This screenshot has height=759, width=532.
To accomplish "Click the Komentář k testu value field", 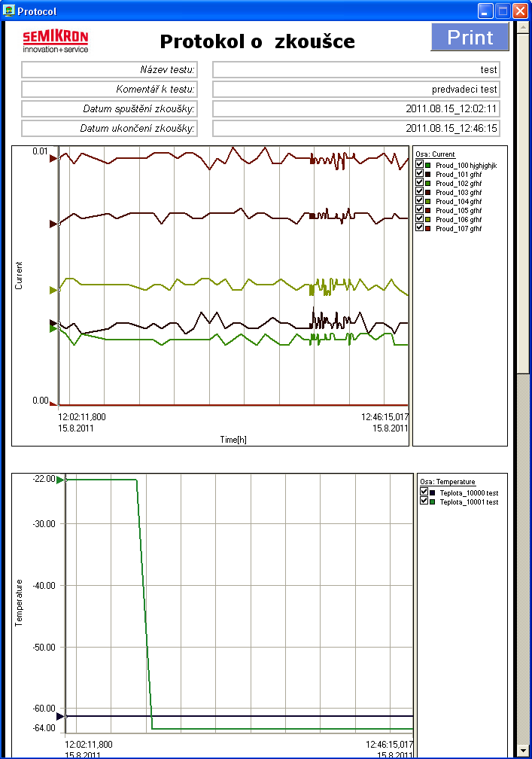I will coord(356,90).
